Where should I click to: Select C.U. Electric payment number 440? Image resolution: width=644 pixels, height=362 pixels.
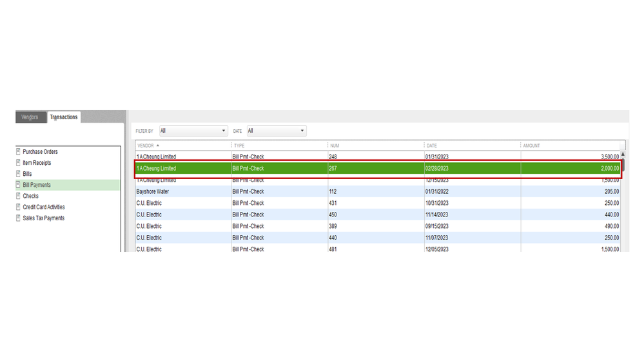pyautogui.click(x=378, y=238)
